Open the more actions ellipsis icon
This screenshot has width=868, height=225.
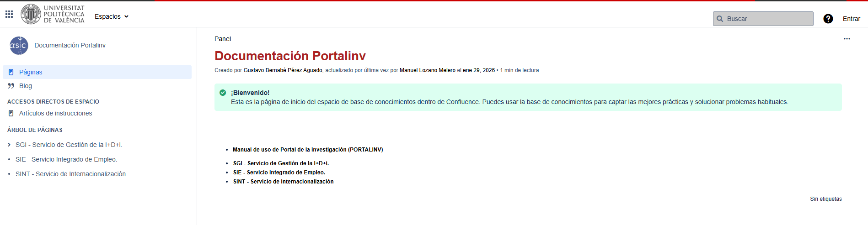tap(847, 39)
